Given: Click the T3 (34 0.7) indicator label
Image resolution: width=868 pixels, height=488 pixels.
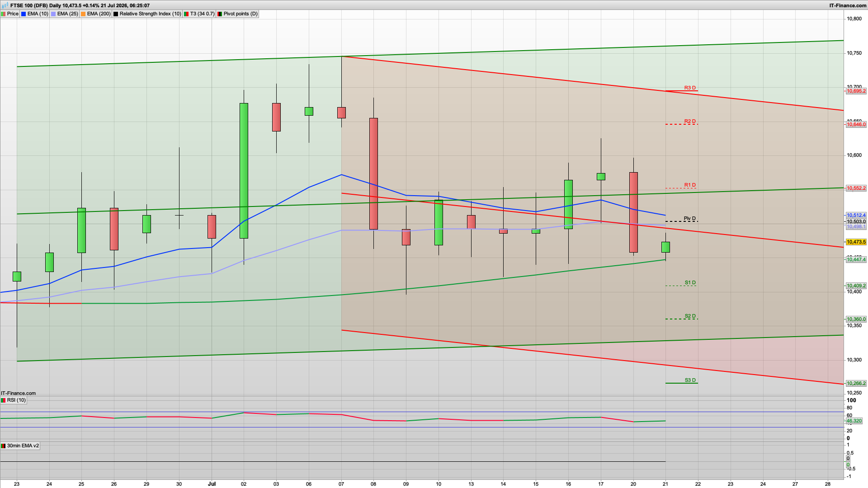Looking at the screenshot, I should (x=202, y=14).
